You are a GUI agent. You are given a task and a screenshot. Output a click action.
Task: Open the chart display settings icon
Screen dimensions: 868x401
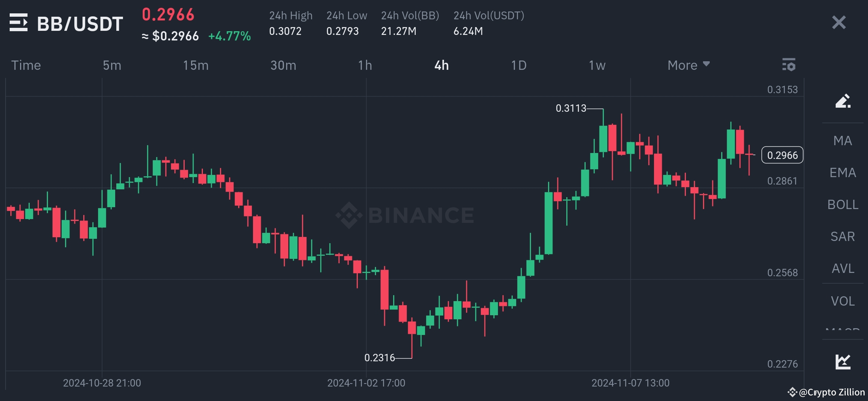pos(789,65)
